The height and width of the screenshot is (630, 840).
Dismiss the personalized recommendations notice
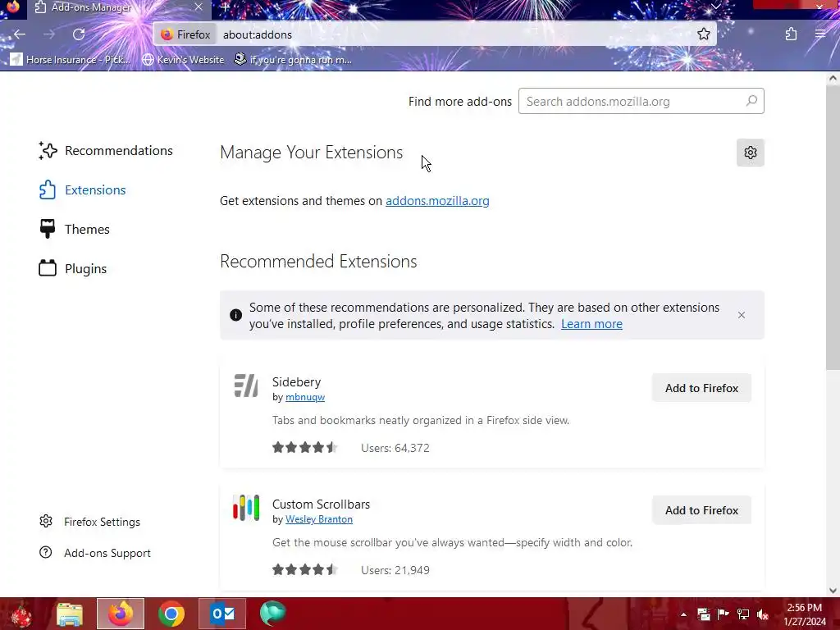[742, 315]
